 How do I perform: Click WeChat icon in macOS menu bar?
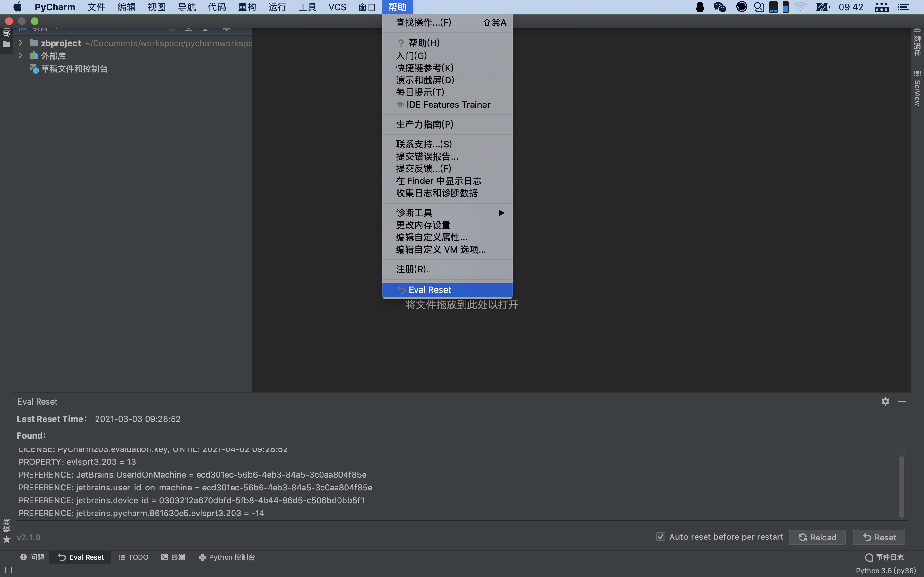720,7
